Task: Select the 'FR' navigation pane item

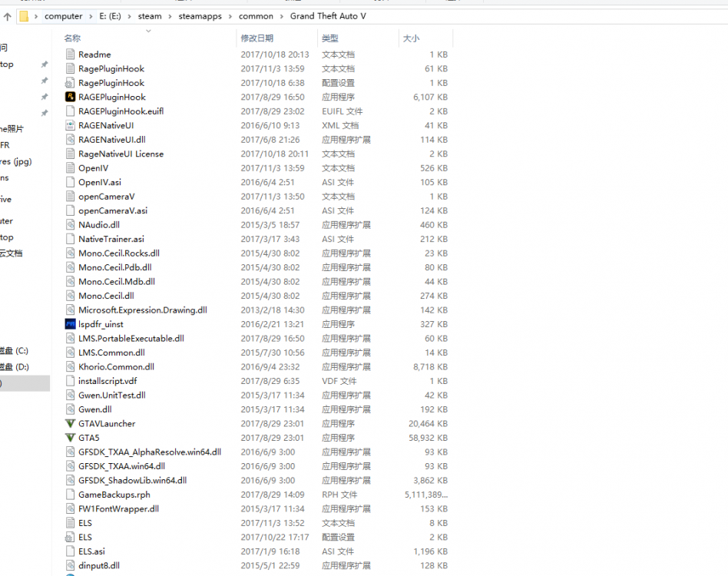Action: coord(5,145)
